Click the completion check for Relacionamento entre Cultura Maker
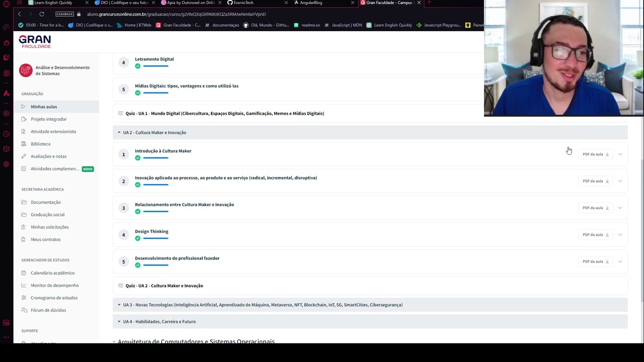This screenshot has width=644, height=362. tap(138, 211)
